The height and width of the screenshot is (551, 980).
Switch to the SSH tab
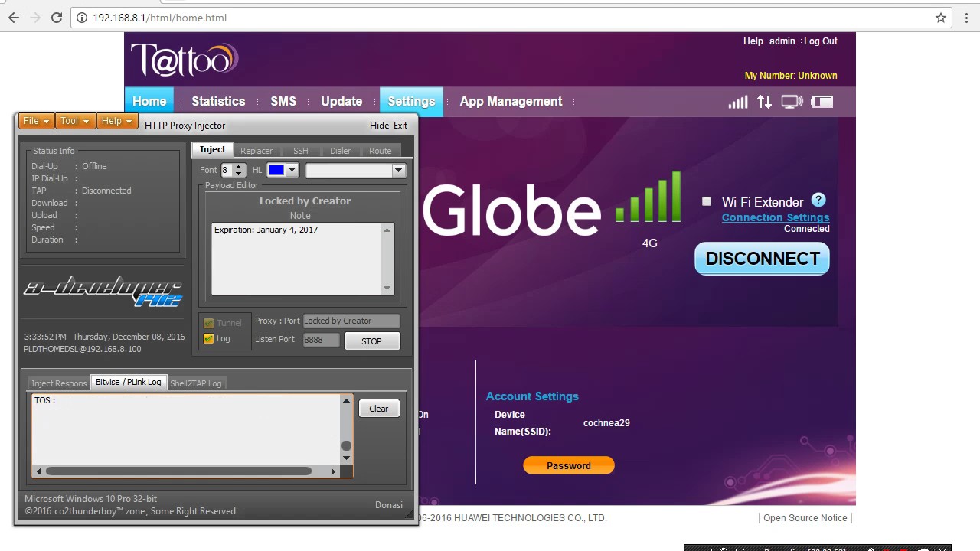(301, 151)
